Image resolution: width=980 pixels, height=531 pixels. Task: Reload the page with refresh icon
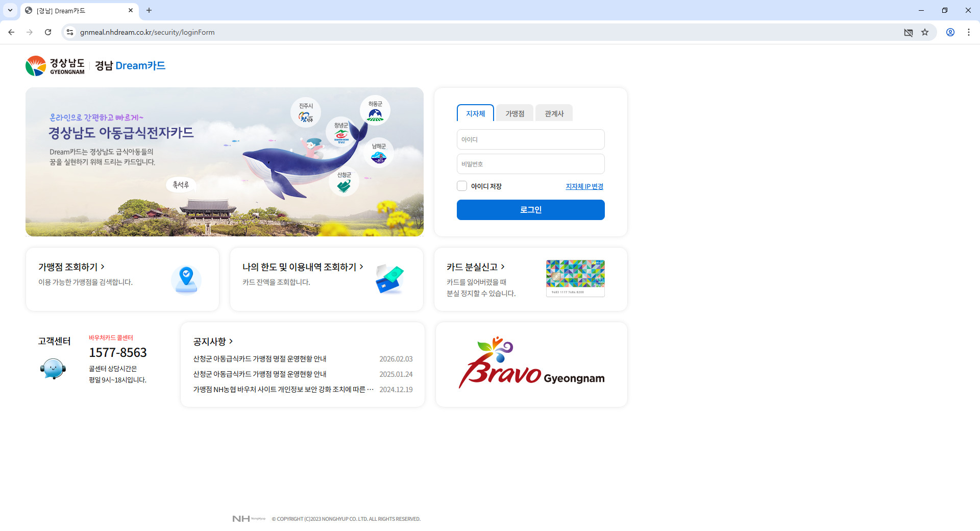[48, 32]
